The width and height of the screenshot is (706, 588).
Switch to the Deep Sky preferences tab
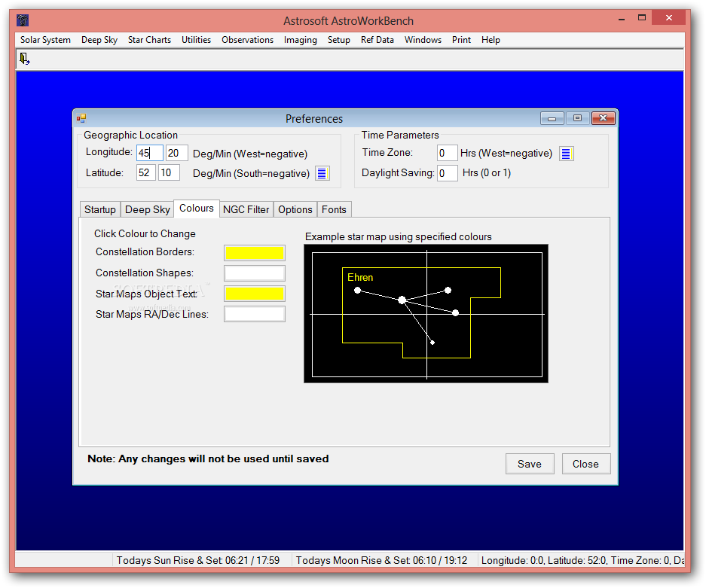pos(148,209)
